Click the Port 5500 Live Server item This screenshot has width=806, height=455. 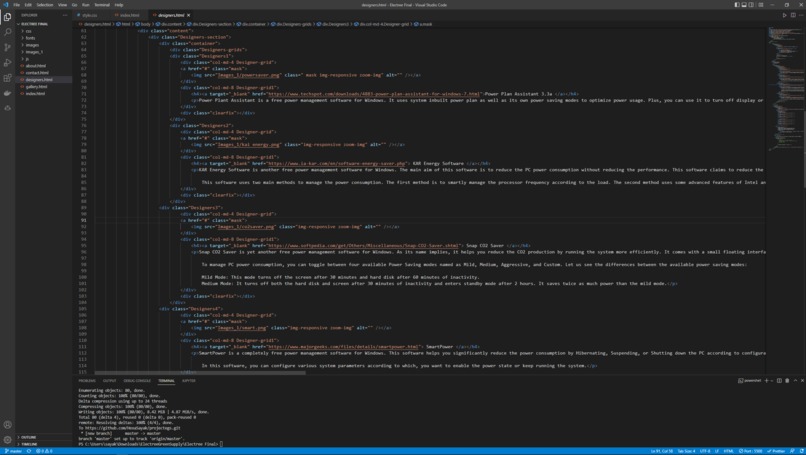pyautogui.click(x=750, y=451)
